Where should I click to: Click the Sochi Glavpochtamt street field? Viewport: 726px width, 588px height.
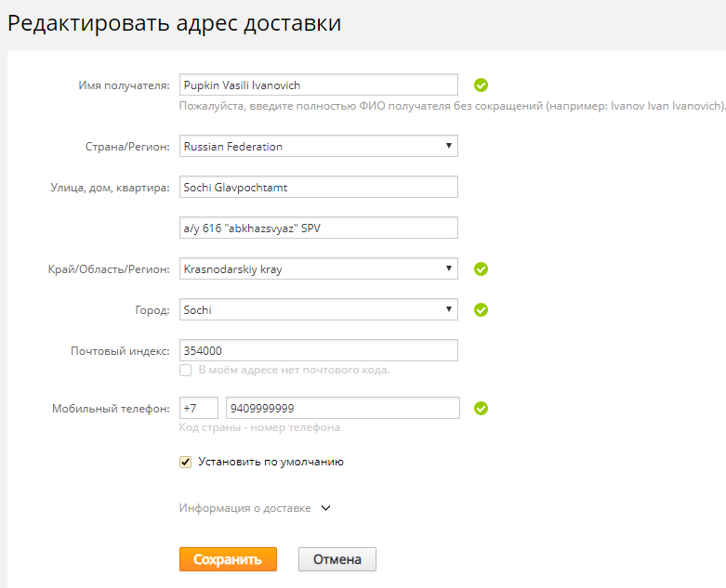coord(319,187)
